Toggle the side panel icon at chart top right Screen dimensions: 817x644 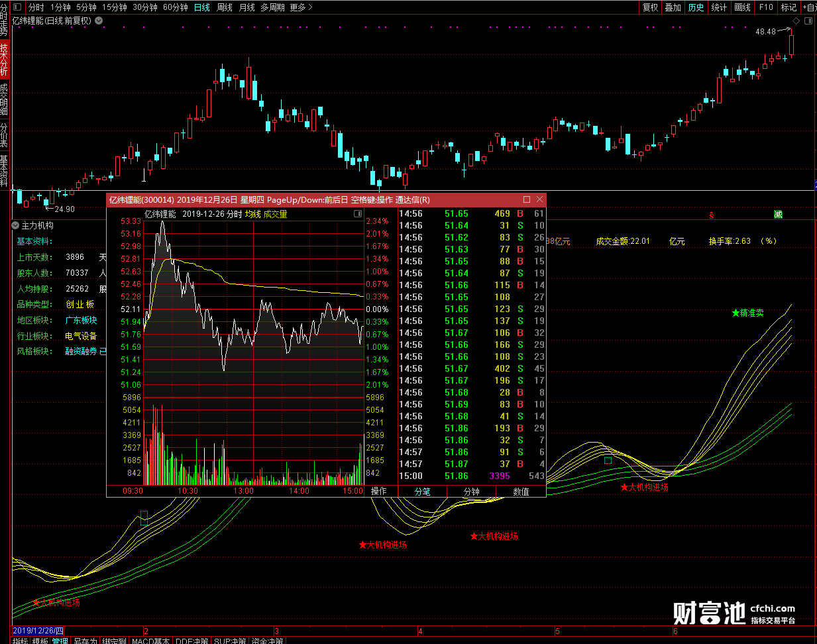tap(808, 21)
